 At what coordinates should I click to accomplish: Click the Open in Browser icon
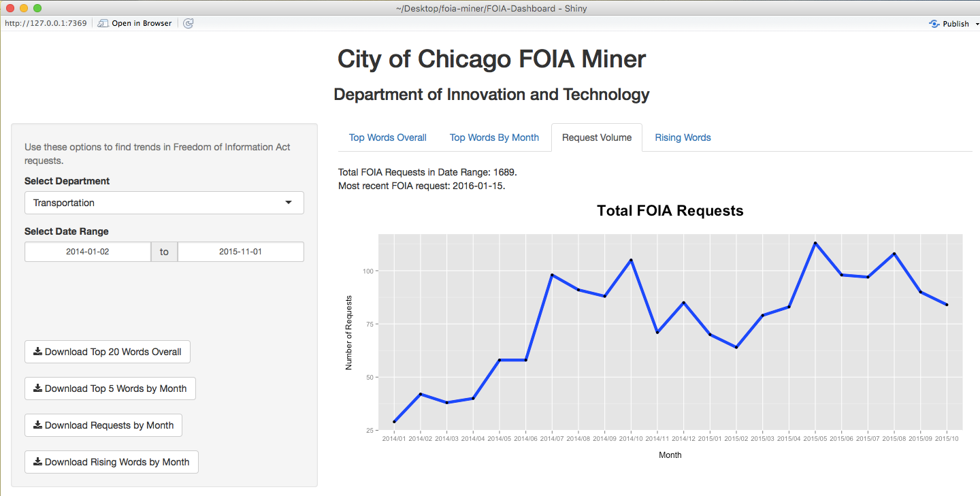pyautogui.click(x=103, y=23)
